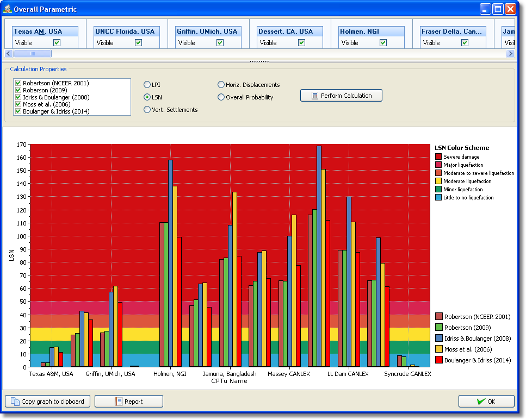Click the Dessert, CA, USA column header
526x420 pixels.
pos(290,32)
